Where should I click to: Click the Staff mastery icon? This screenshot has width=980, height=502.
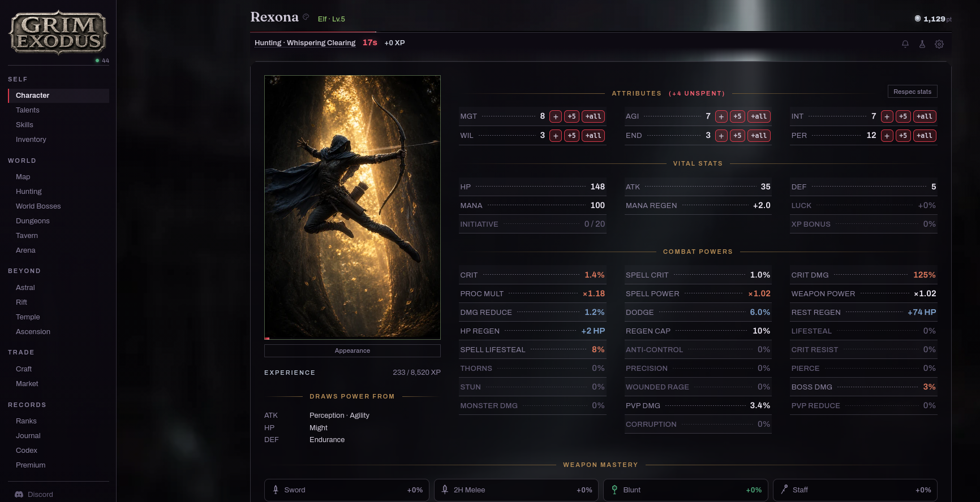[784, 490]
